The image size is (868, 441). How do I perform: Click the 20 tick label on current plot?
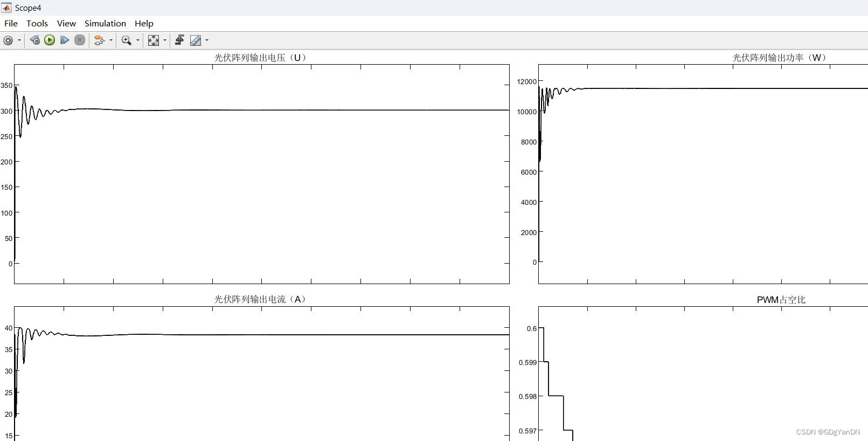9,415
